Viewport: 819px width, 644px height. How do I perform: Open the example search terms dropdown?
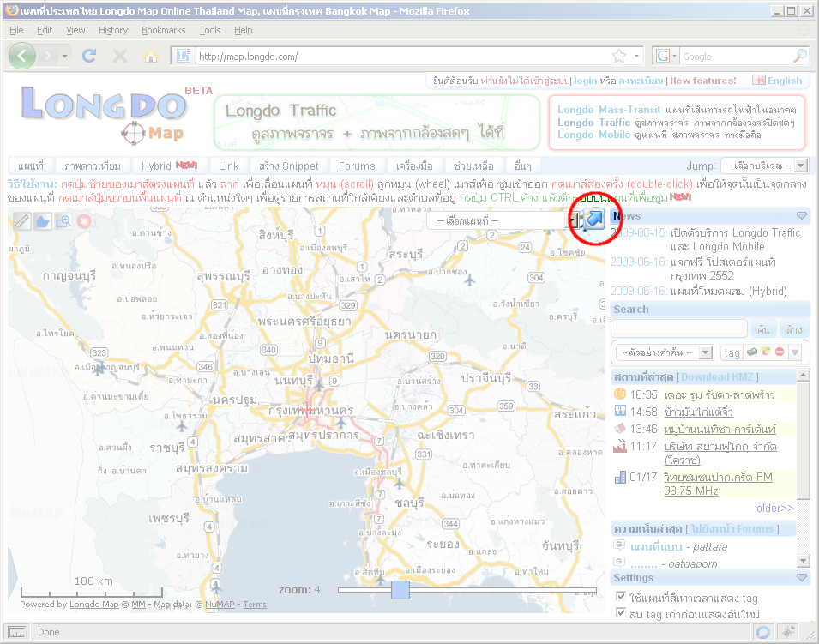[665, 352]
